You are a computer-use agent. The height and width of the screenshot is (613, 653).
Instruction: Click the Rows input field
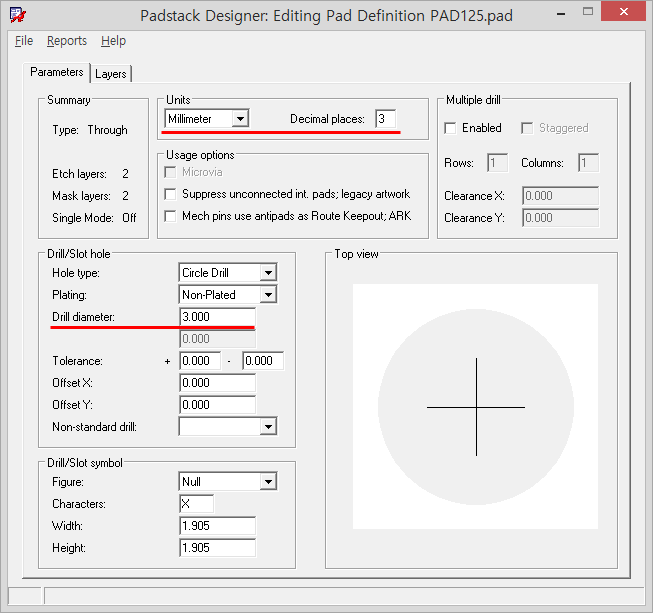click(498, 163)
